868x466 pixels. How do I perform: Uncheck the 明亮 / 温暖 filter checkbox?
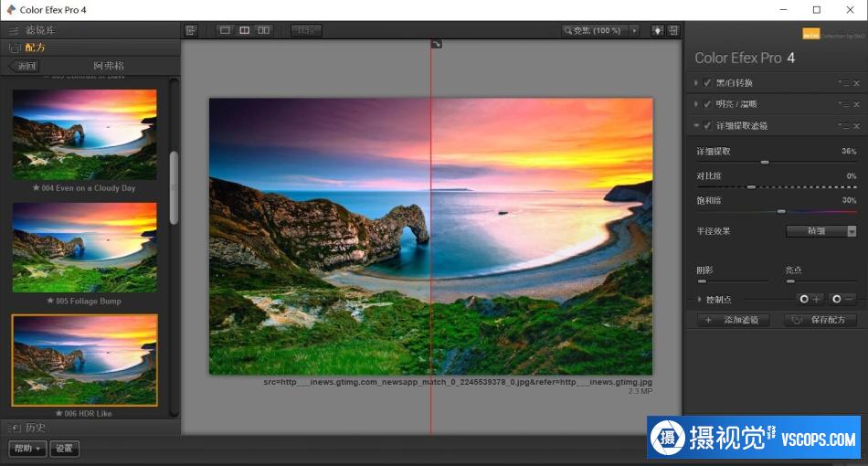[707, 104]
